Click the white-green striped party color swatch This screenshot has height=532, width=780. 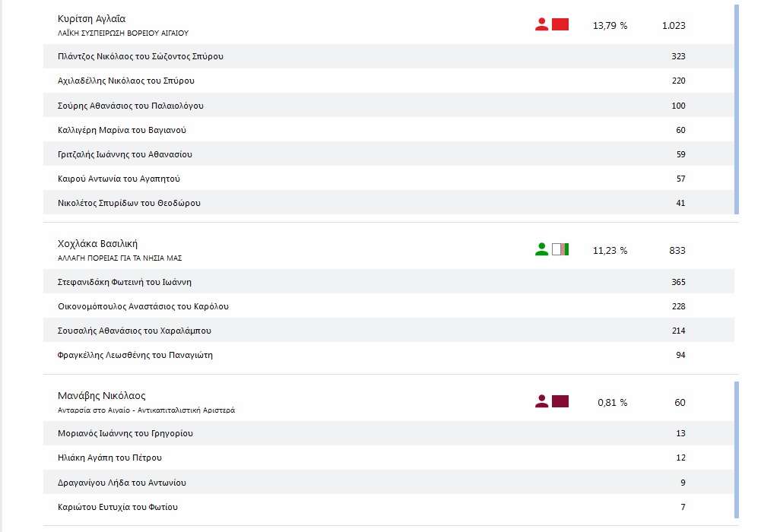tap(560, 249)
